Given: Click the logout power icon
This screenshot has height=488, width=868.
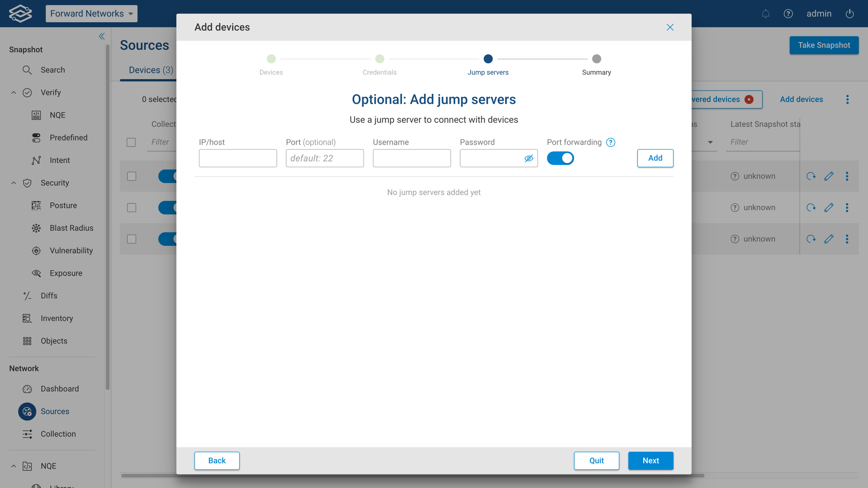Looking at the screenshot, I should 849,14.
